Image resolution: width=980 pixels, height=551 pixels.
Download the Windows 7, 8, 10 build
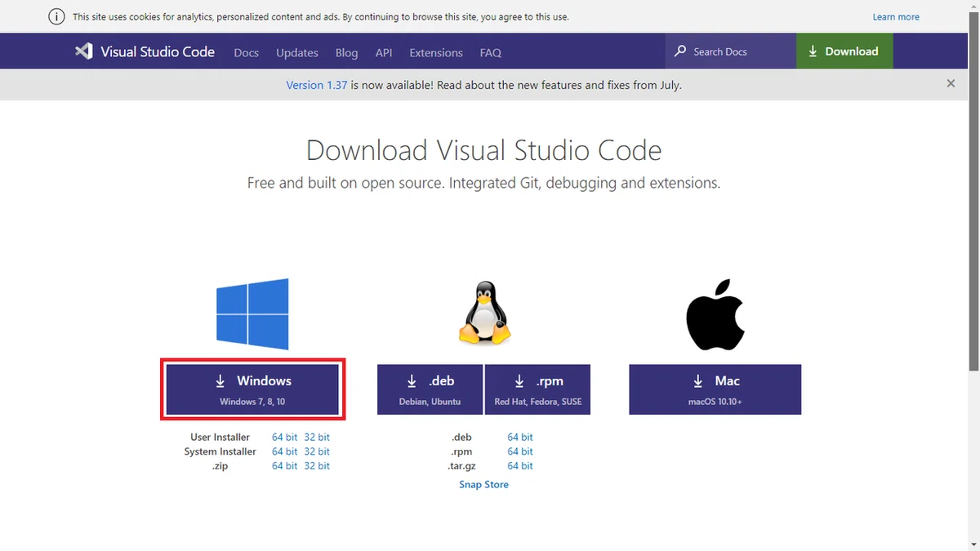click(252, 389)
